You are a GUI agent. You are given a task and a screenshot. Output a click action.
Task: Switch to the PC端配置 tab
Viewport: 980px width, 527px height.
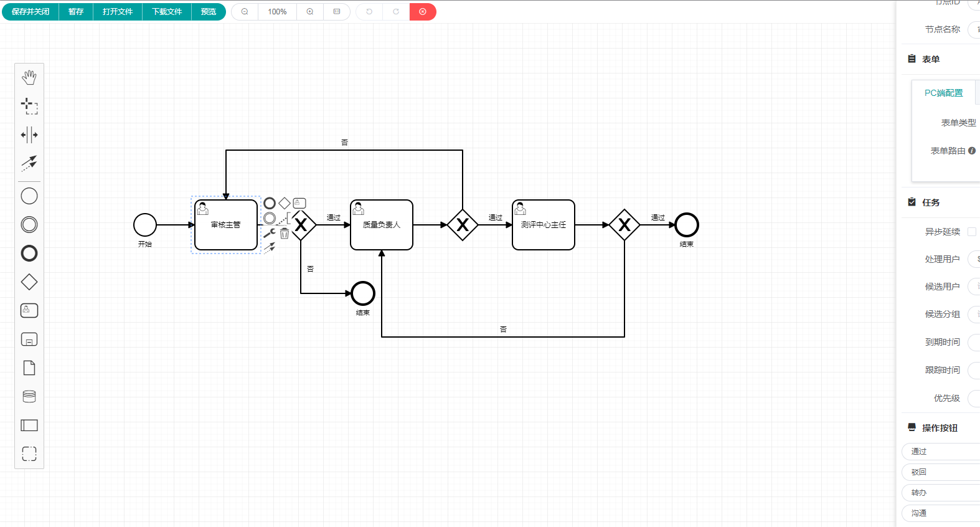point(943,93)
